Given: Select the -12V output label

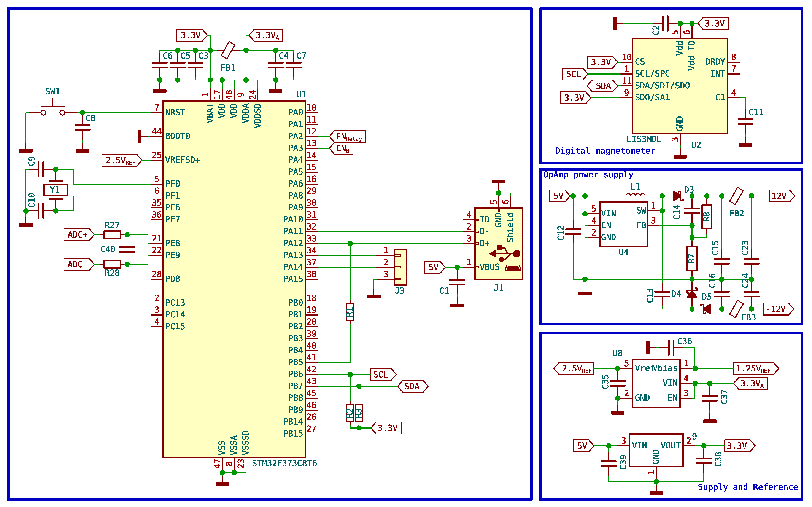Looking at the screenshot, I should (x=777, y=309).
